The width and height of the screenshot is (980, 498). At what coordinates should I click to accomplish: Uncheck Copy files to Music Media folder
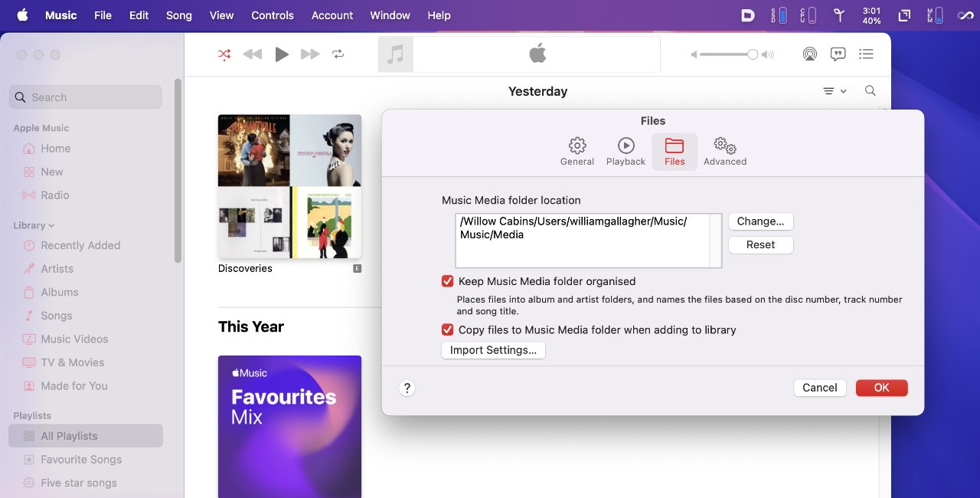448,329
